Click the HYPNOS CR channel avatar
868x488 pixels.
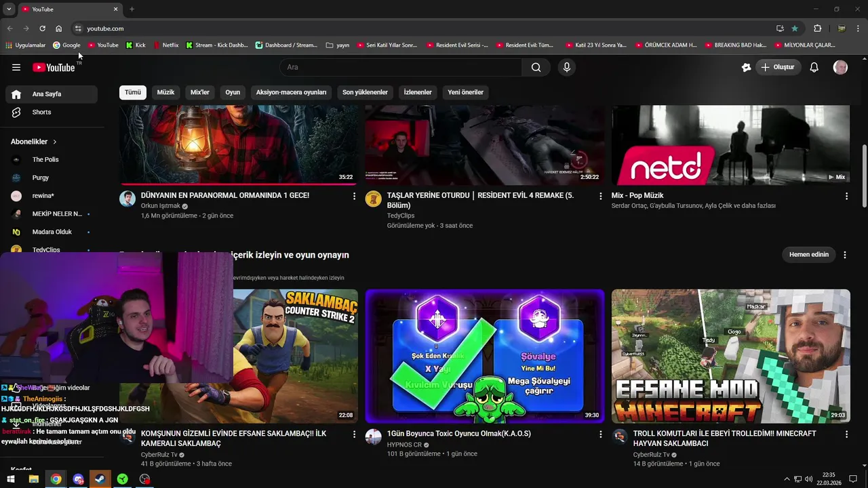coord(374,436)
